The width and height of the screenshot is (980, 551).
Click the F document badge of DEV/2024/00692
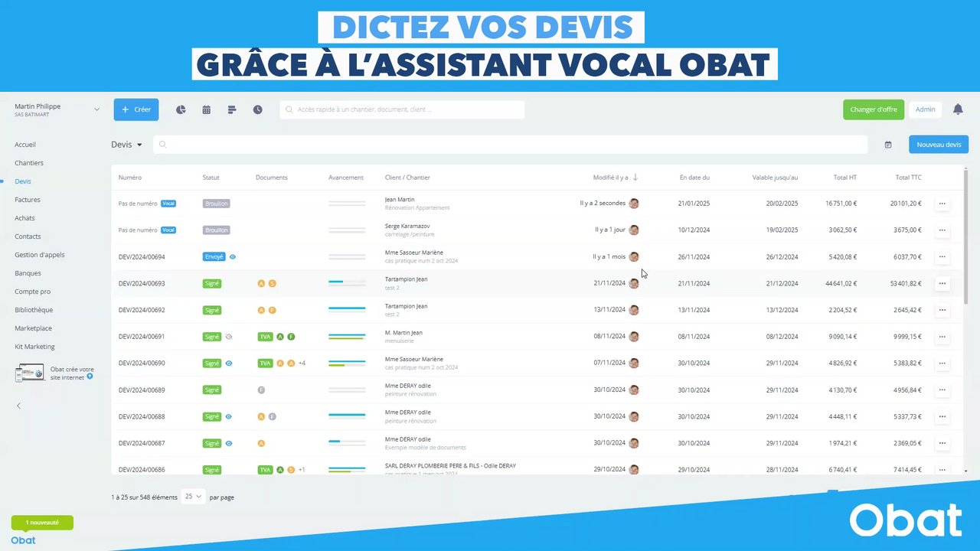pos(272,310)
